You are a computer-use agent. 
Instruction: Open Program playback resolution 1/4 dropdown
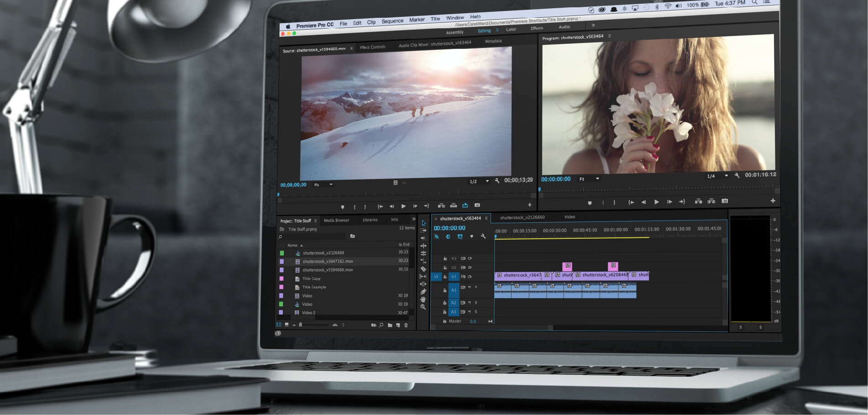pos(717,176)
